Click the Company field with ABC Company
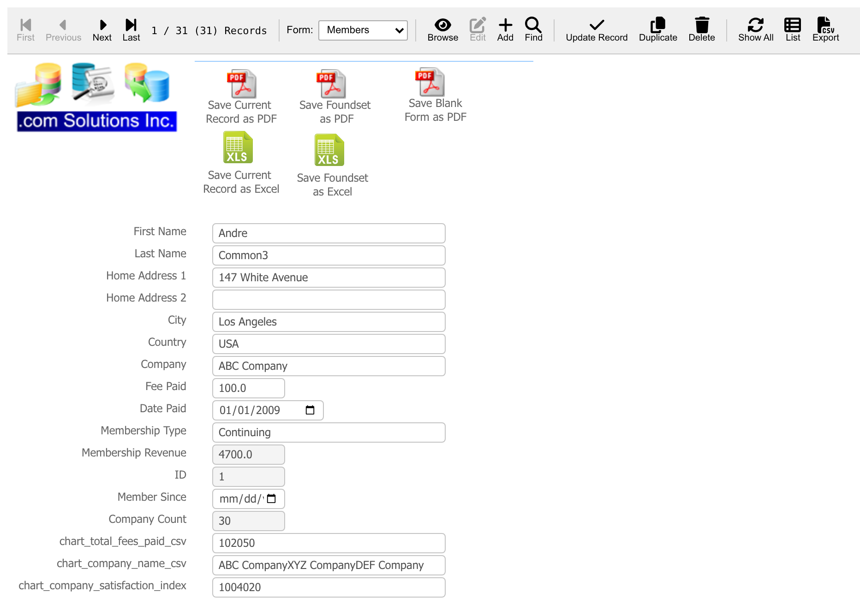Viewport: 860px width, 616px height. tap(328, 366)
